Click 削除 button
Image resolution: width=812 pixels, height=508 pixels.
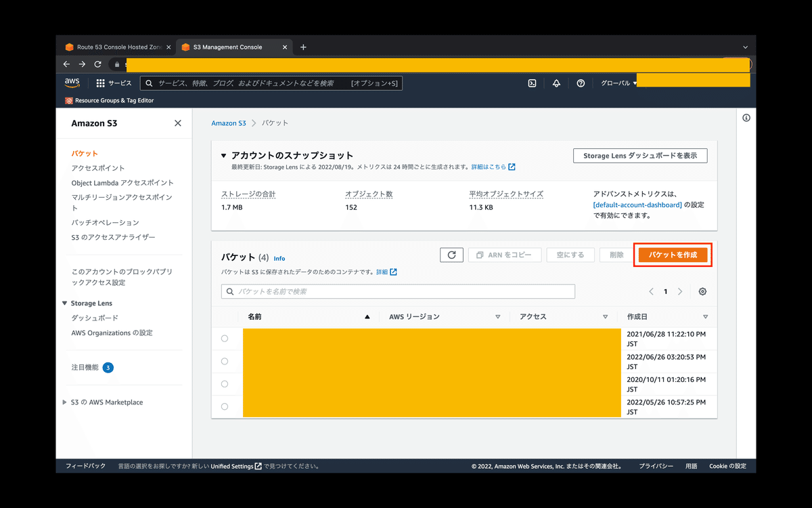pyautogui.click(x=616, y=255)
